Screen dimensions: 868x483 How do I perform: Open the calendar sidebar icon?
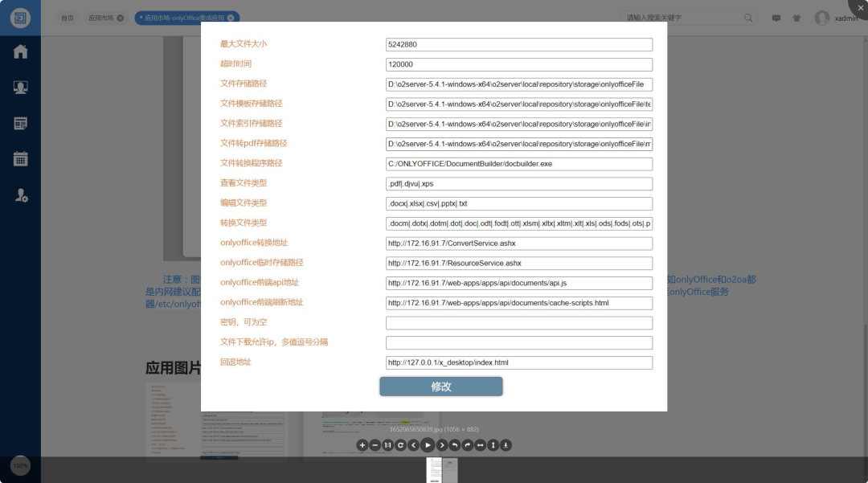pos(20,159)
